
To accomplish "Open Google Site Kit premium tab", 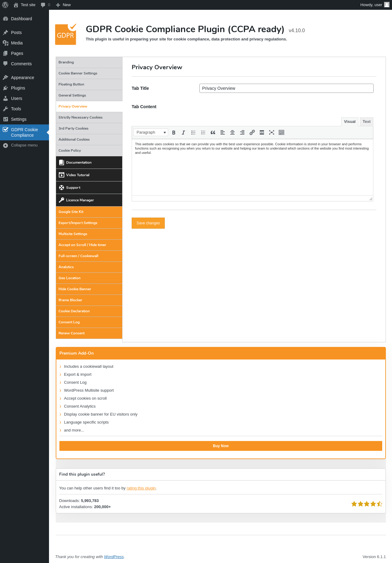I will (x=89, y=212).
